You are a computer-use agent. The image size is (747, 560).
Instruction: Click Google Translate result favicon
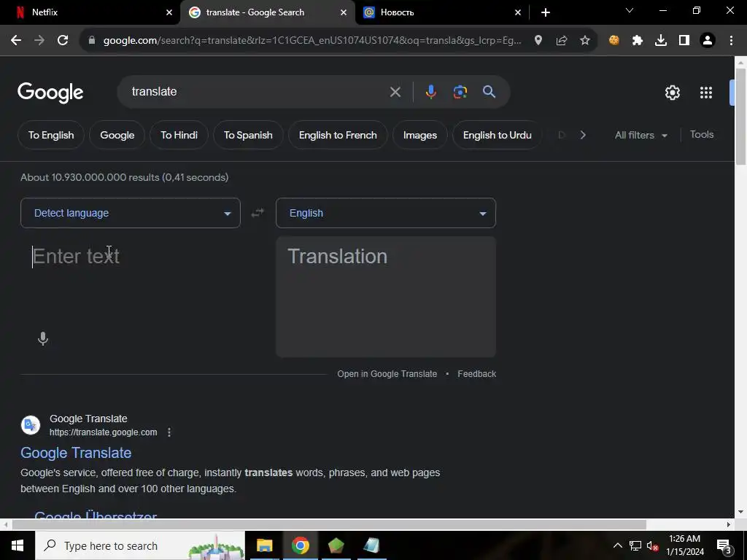click(31, 425)
